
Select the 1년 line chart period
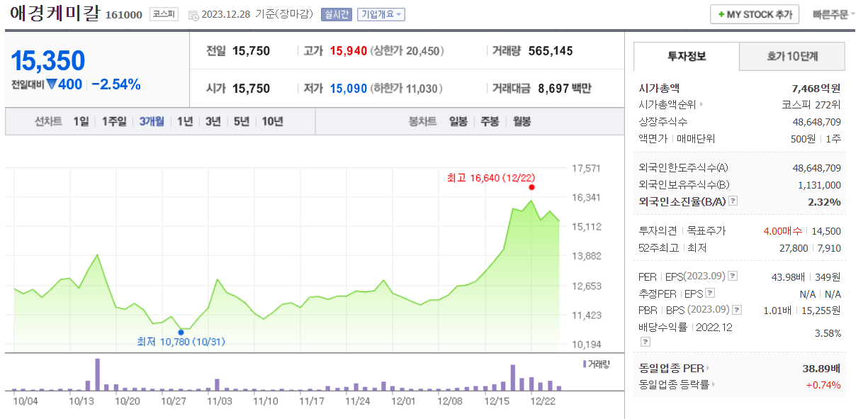click(185, 121)
